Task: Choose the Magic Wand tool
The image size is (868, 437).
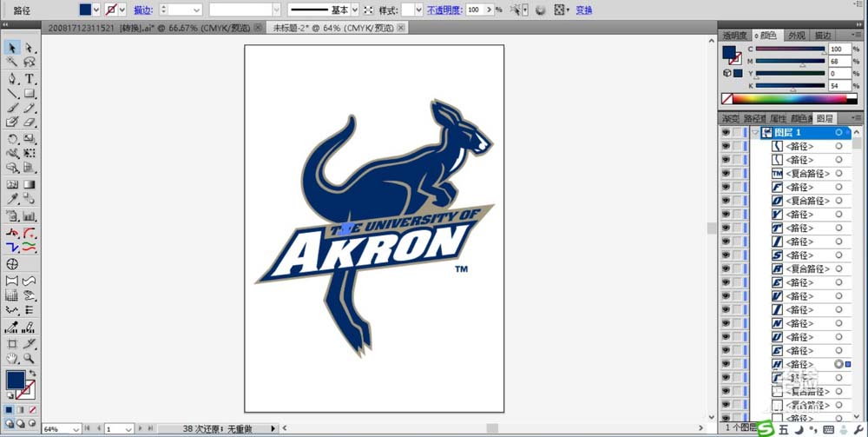Action: coord(12,62)
